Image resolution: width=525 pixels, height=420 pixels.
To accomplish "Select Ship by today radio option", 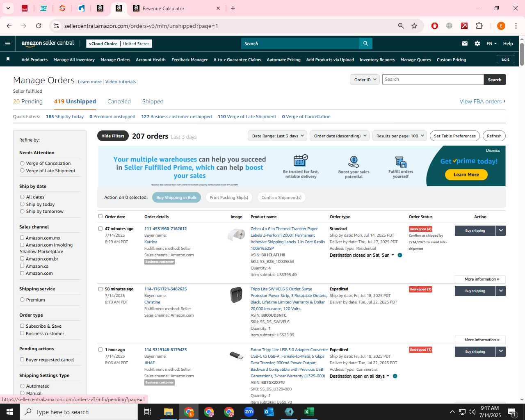I will pos(22,204).
